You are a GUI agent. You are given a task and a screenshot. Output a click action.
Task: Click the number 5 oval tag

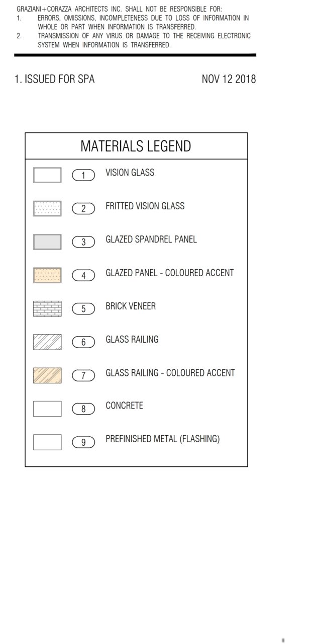coord(83,309)
